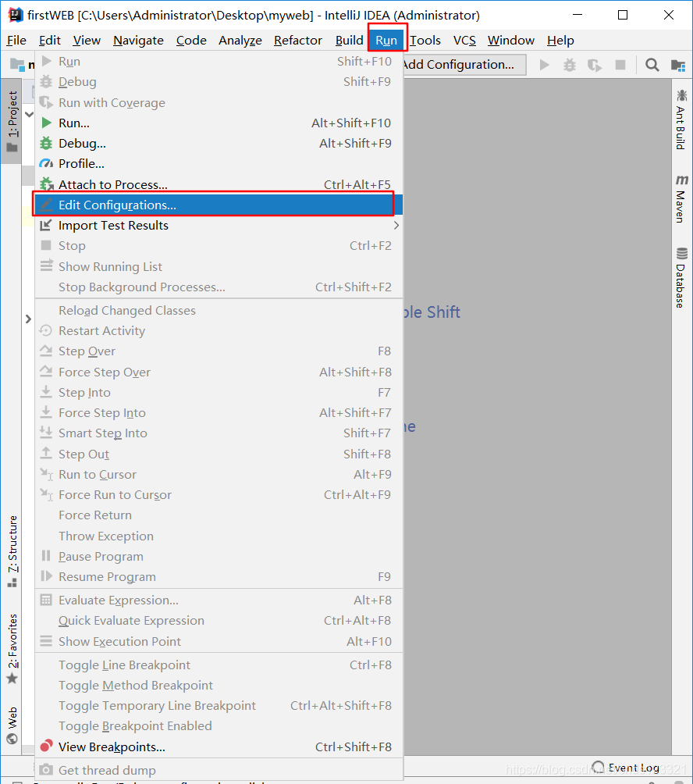Open the Web tool window
The image size is (693, 784).
pyautogui.click(x=12, y=725)
